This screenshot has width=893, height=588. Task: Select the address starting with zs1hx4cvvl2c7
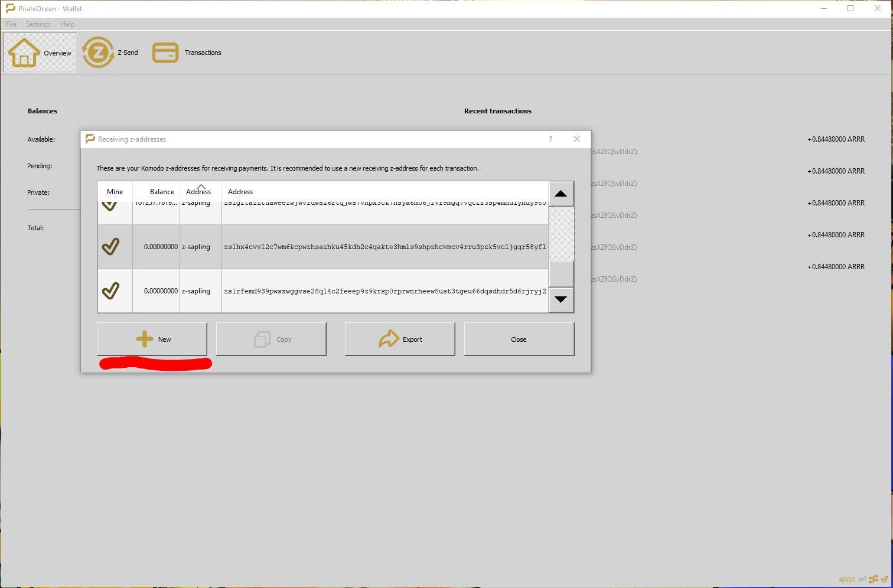(x=385, y=247)
